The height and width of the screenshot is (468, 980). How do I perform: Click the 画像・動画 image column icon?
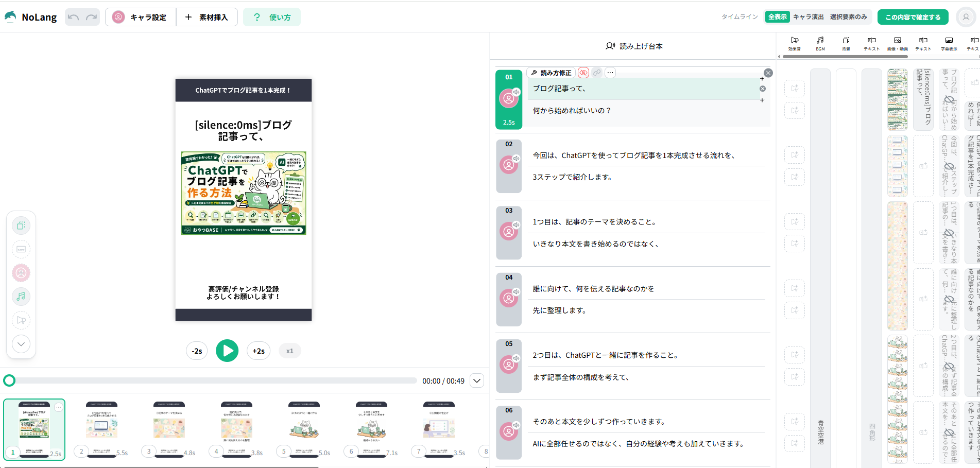click(898, 43)
